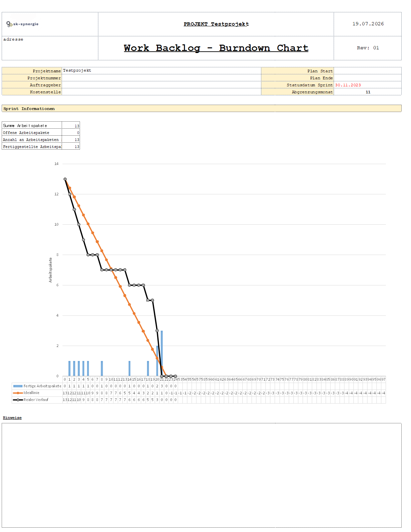Viewport: 411px width, 532px height.
Task: Click the tallest blue bar at day 21
Action: click(162, 353)
